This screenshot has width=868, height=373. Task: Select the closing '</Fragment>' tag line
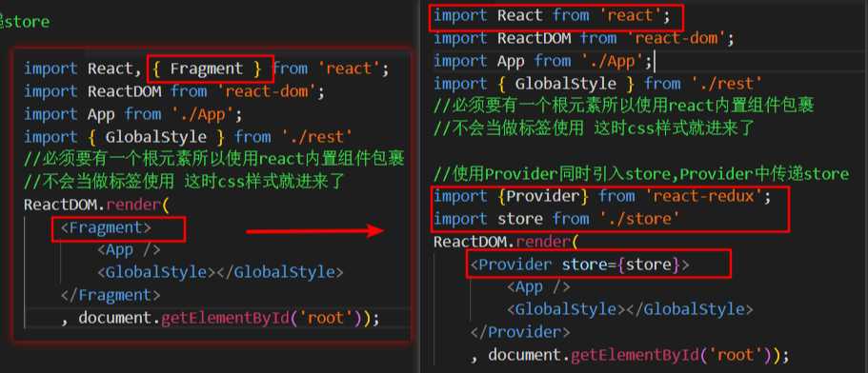click(x=111, y=295)
